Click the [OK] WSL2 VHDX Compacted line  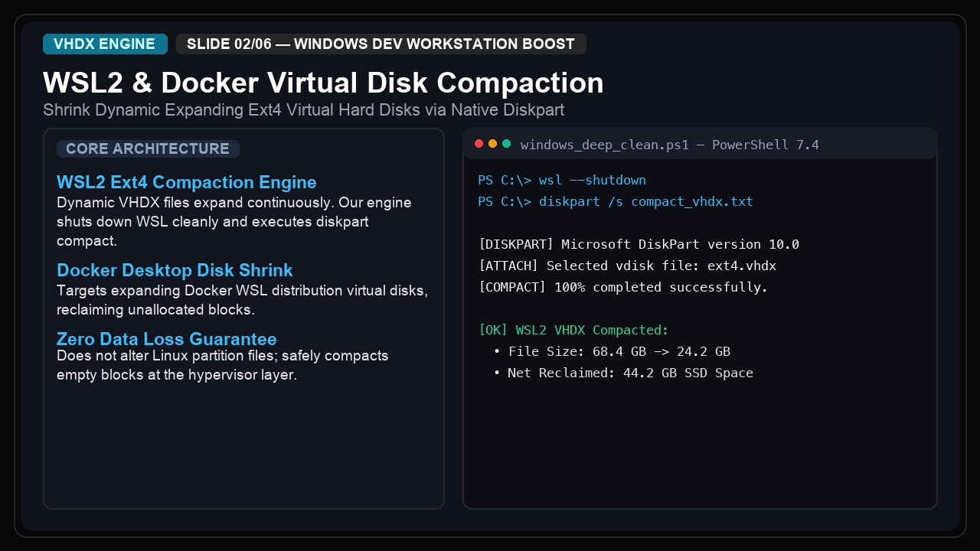click(573, 331)
